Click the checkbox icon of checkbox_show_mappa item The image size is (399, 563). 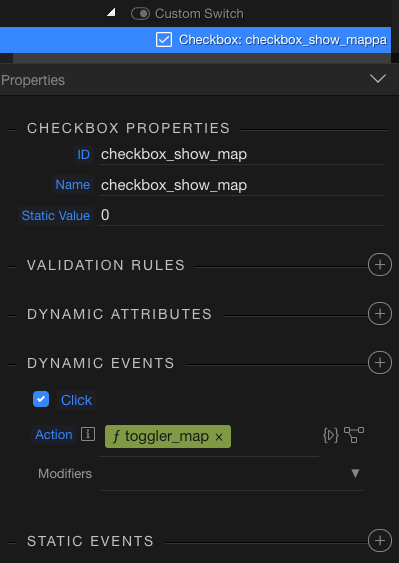tap(164, 39)
